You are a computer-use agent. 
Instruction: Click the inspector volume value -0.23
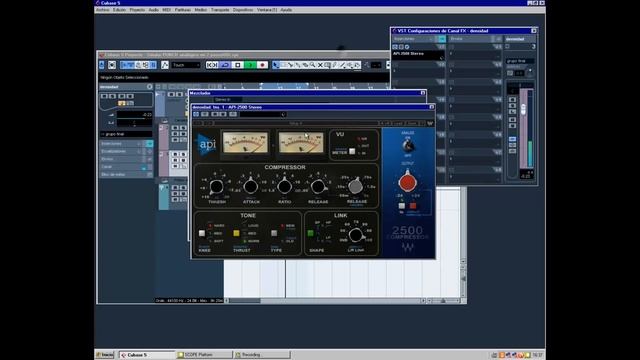coord(135,115)
